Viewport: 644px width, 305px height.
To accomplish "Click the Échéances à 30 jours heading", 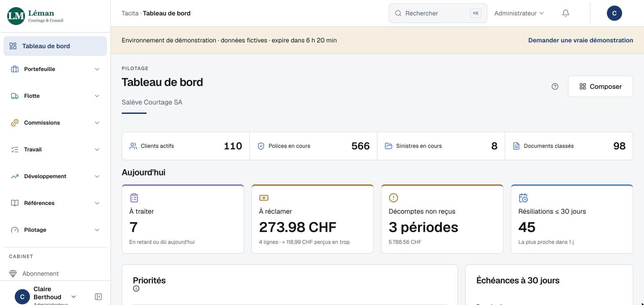I will click(518, 280).
